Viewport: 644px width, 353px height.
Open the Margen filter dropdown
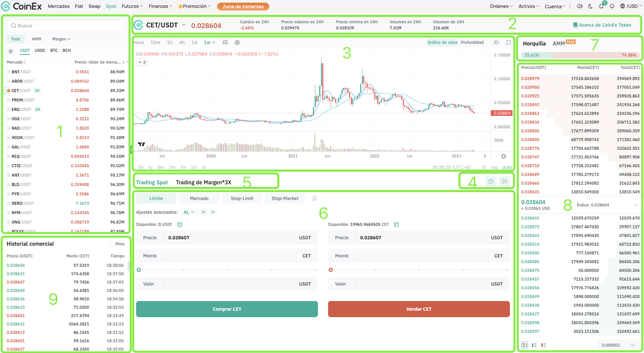[x=61, y=39]
